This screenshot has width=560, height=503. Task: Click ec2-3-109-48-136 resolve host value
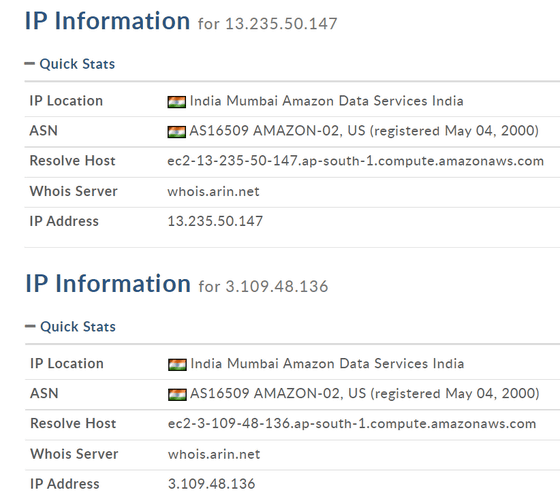tap(352, 424)
